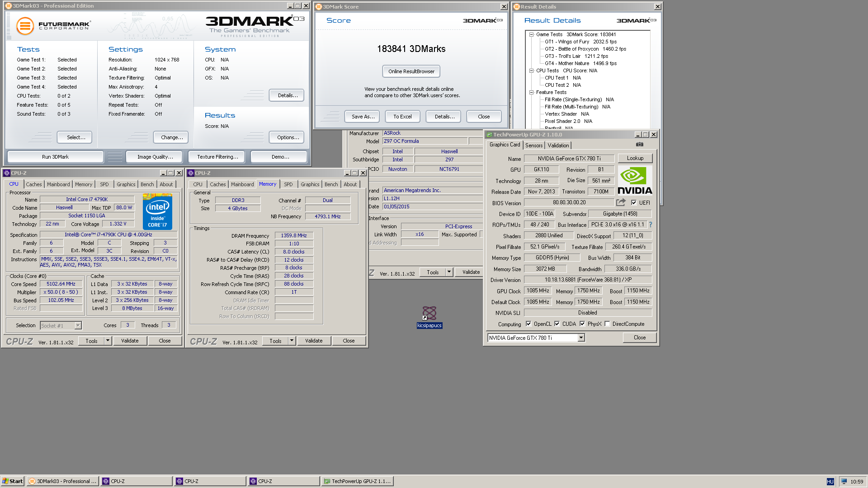Open Tools dropdown arrow in CPU-Z Mainboard window
This screenshot has height=488, width=868.
click(x=449, y=272)
